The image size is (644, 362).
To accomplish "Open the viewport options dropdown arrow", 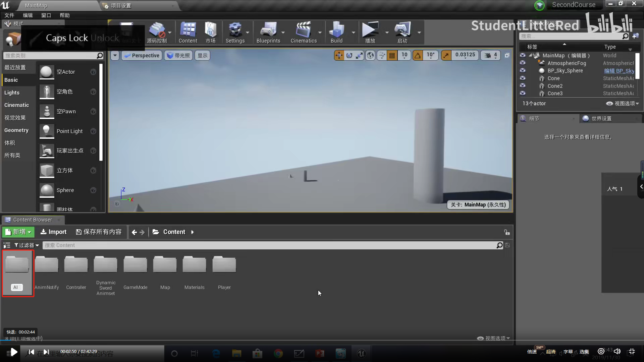I will 115,55.
